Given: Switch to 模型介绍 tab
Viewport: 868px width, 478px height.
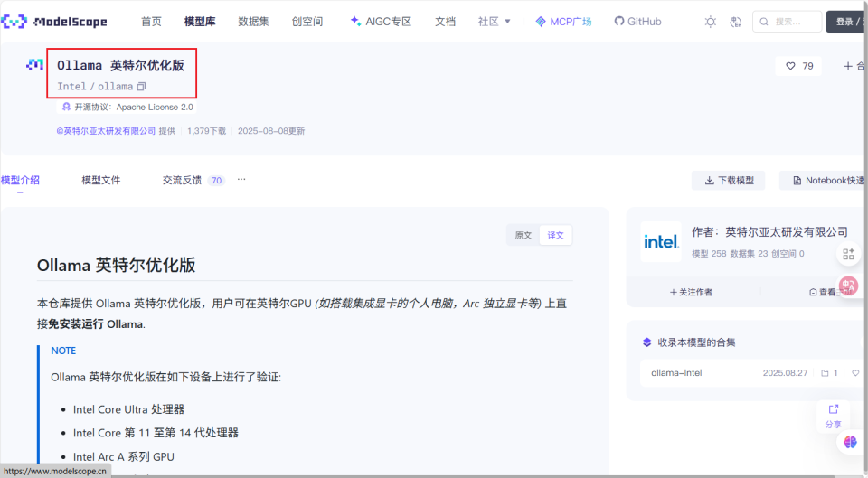Looking at the screenshot, I should coord(21,181).
